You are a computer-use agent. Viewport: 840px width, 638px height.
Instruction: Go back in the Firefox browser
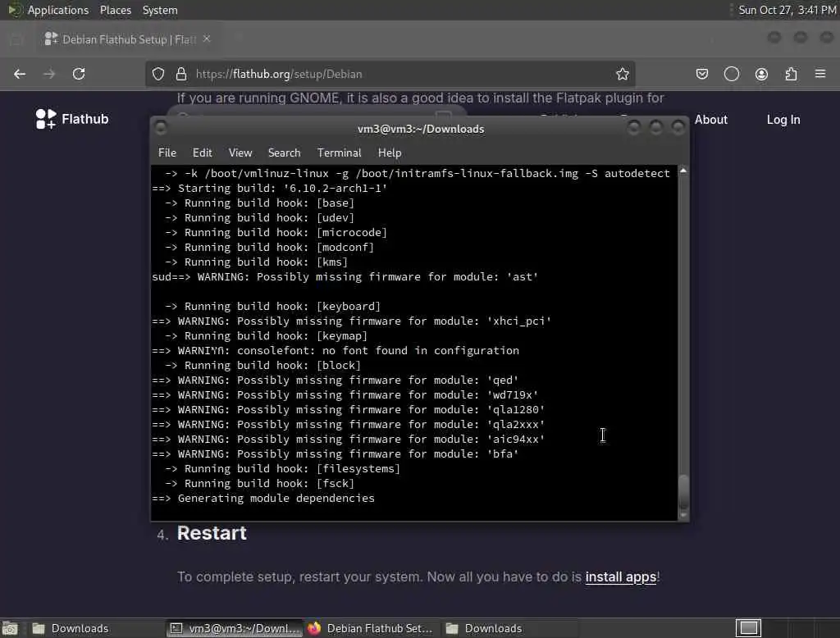click(x=20, y=74)
